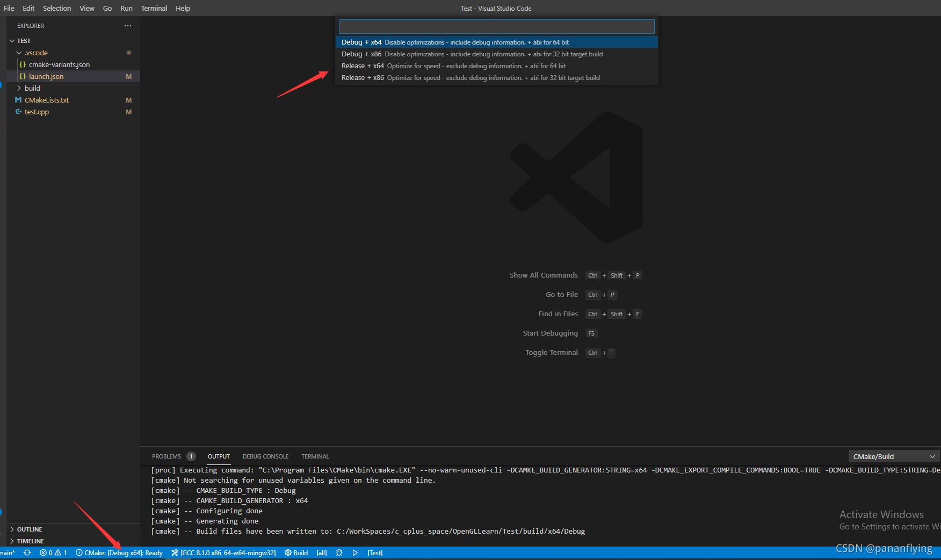941x560 pixels.
Task: Open the View menu
Action: [x=87, y=8]
